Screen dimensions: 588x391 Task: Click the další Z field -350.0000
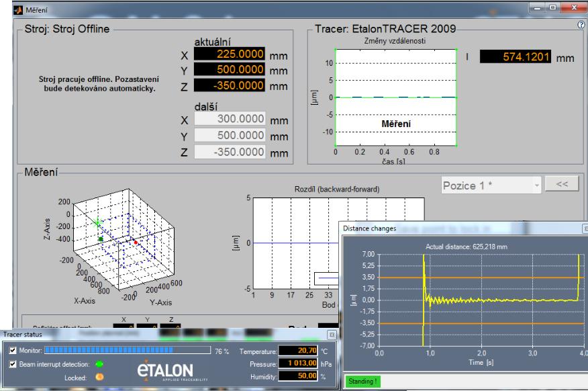click(230, 152)
